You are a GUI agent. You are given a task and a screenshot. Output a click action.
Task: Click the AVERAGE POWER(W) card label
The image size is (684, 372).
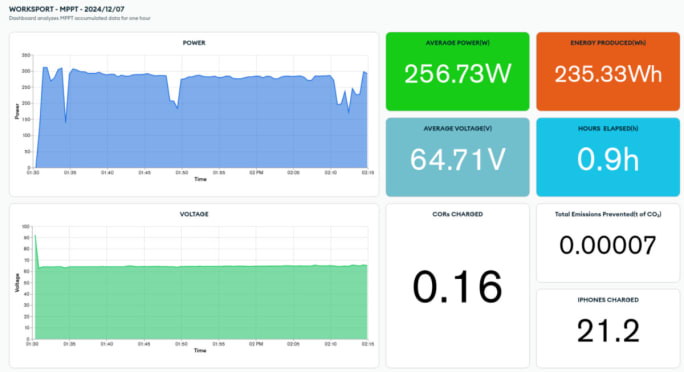click(x=458, y=43)
